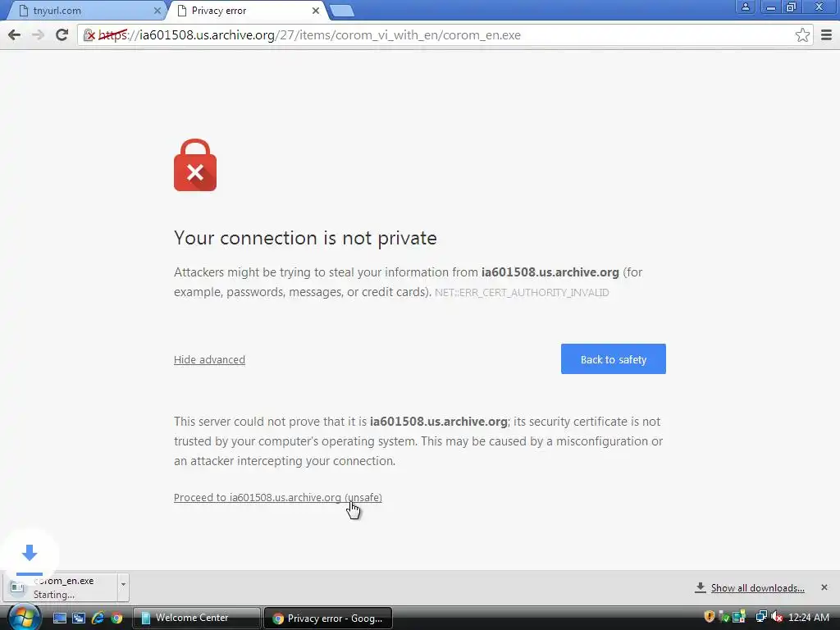The image size is (840, 630).
Task: Launch Internet Explorer from quick launch
Action: click(98, 618)
